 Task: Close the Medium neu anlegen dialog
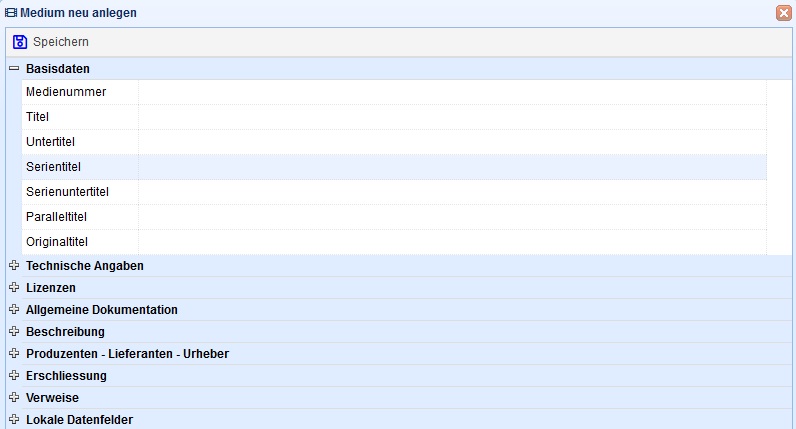click(x=784, y=13)
